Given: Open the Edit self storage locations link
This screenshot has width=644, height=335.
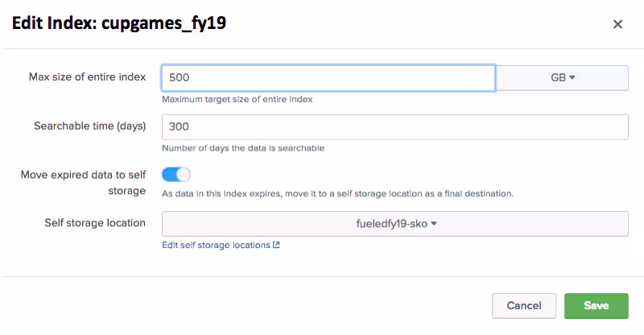Looking at the screenshot, I should click(216, 245).
